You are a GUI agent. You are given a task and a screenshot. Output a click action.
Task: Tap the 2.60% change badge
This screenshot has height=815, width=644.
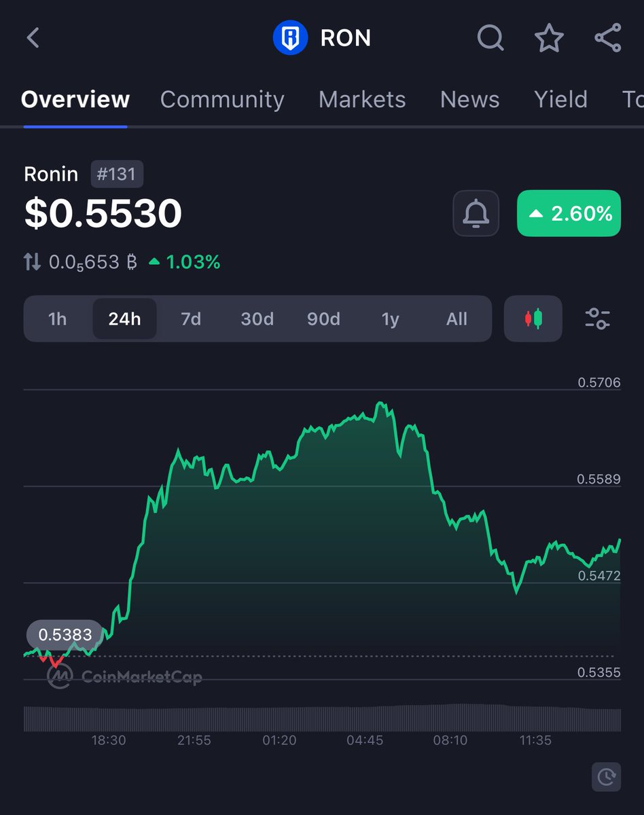(x=569, y=213)
